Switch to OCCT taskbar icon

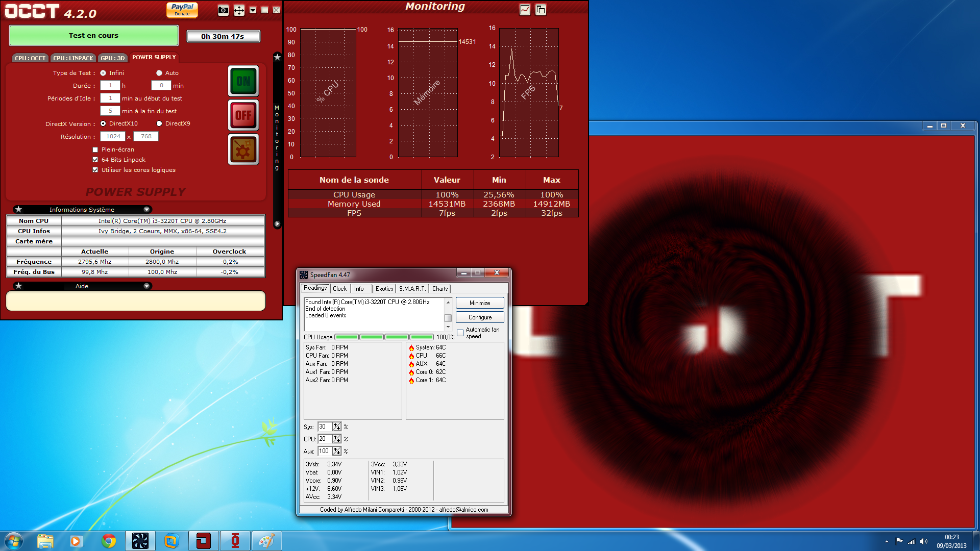203,541
